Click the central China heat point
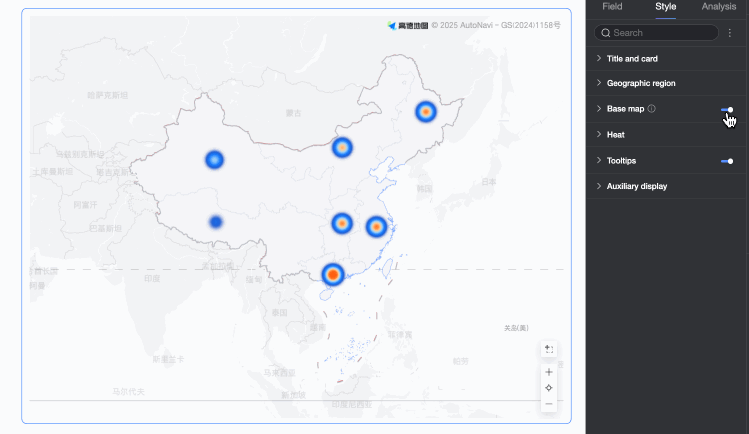The height and width of the screenshot is (434, 749). click(x=342, y=223)
